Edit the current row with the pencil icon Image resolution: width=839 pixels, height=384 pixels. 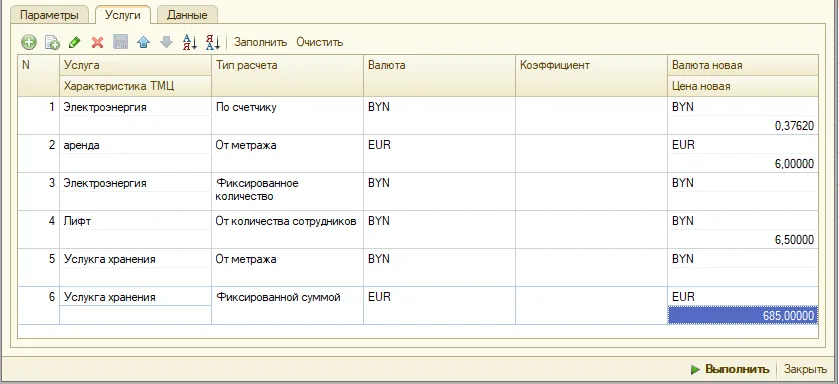click(74, 42)
